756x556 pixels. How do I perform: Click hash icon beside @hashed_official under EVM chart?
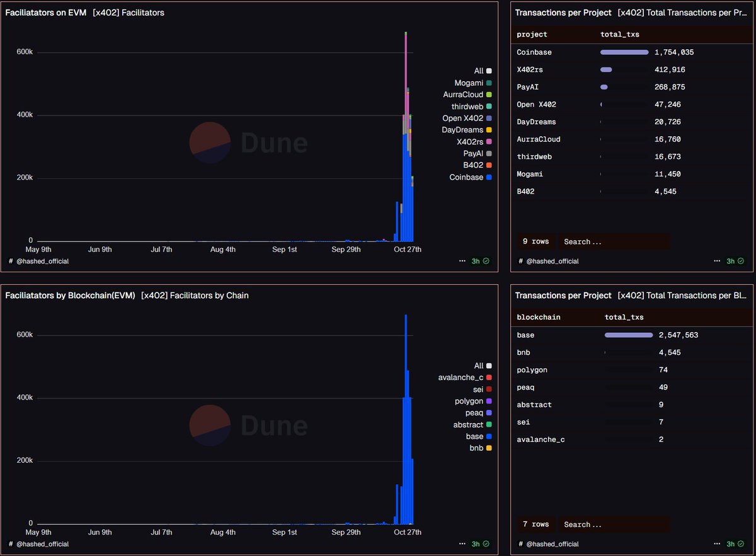[11, 261]
